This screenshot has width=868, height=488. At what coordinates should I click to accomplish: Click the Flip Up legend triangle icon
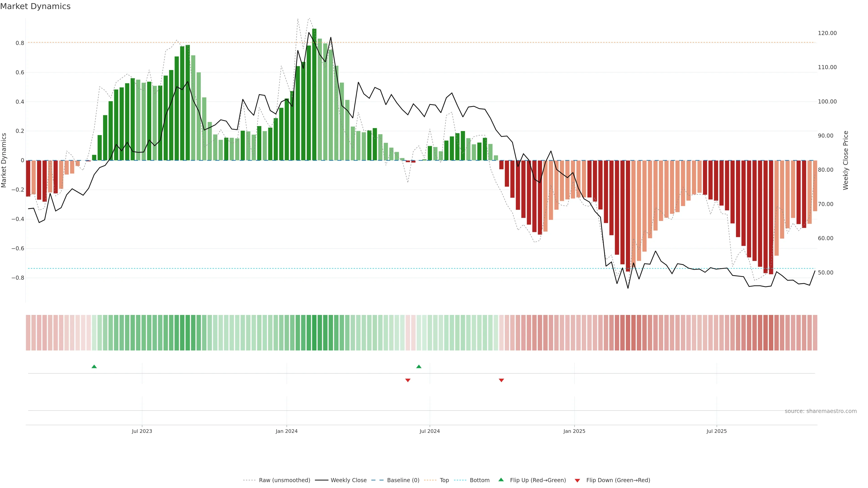click(x=501, y=480)
